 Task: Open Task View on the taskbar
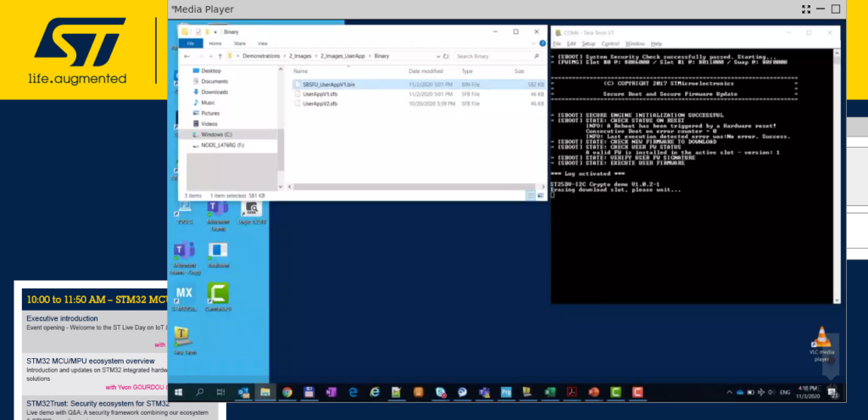click(221, 392)
